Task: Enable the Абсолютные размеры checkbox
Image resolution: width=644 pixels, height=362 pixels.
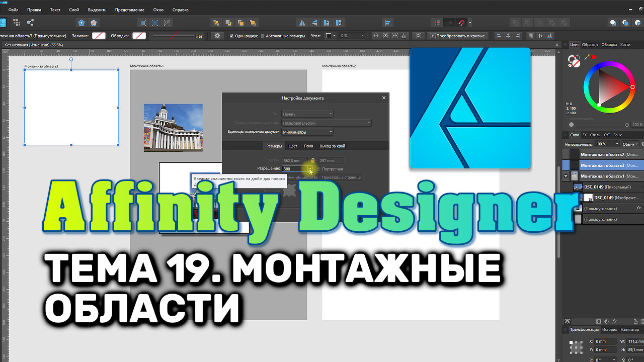Action: (x=263, y=36)
